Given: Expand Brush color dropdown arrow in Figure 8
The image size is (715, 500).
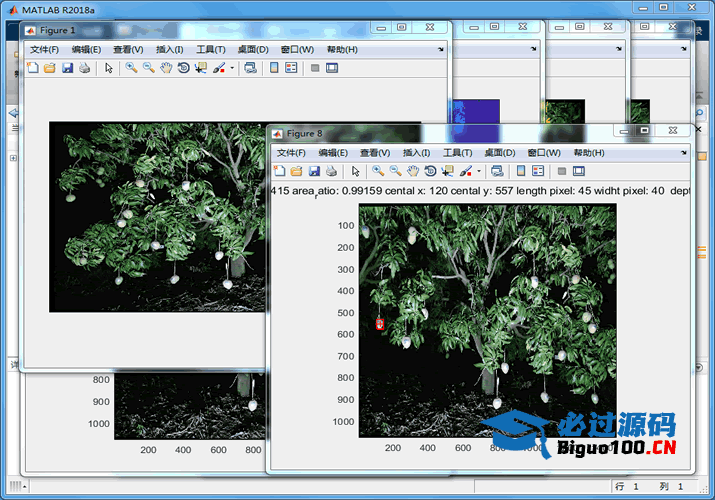Looking at the screenshot, I should tap(479, 172).
